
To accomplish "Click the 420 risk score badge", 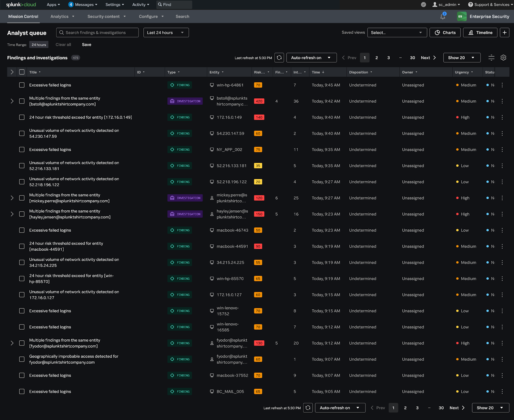I will [x=259, y=101].
